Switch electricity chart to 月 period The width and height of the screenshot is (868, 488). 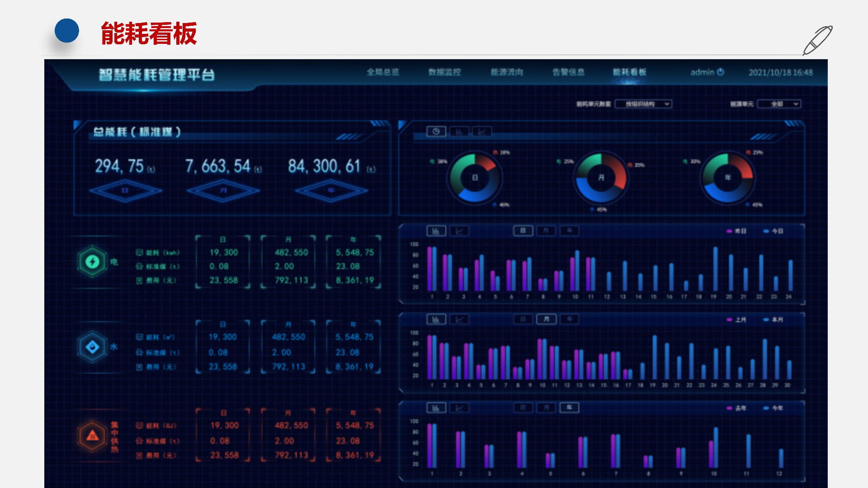click(x=546, y=231)
